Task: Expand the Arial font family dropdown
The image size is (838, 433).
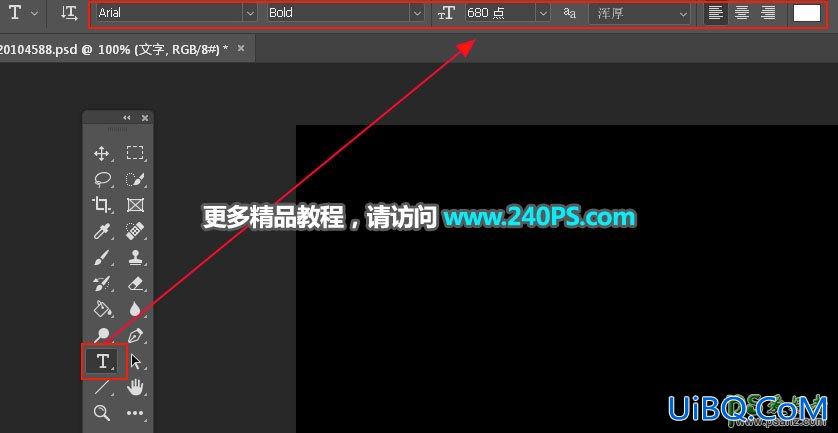Action: (x=250, y=13)
